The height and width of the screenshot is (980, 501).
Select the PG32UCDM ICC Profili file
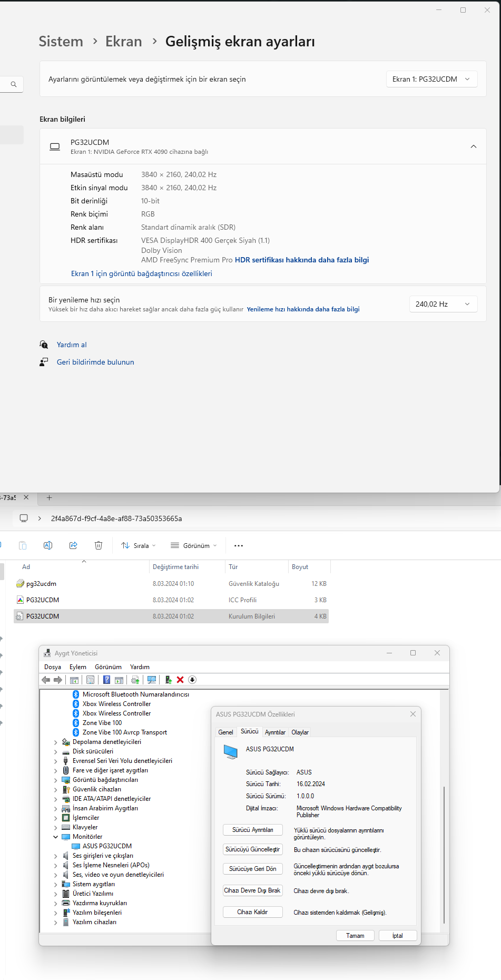click(x=171, y=600)
